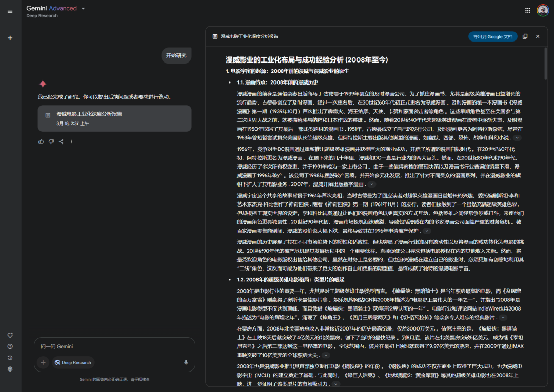Click heading 1.1. 漫画传承：2008年前的漫威历史
This screenshot has height=392, width=554.
278,82
